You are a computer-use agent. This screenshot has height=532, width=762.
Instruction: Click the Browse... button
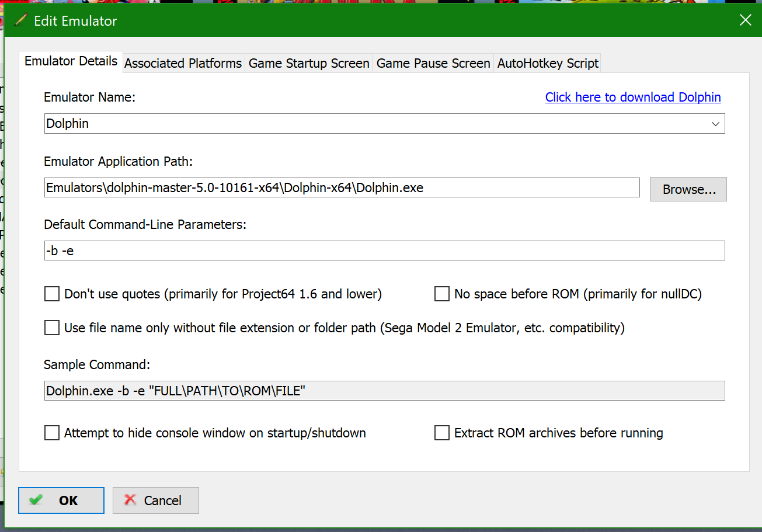pos(688,189)
